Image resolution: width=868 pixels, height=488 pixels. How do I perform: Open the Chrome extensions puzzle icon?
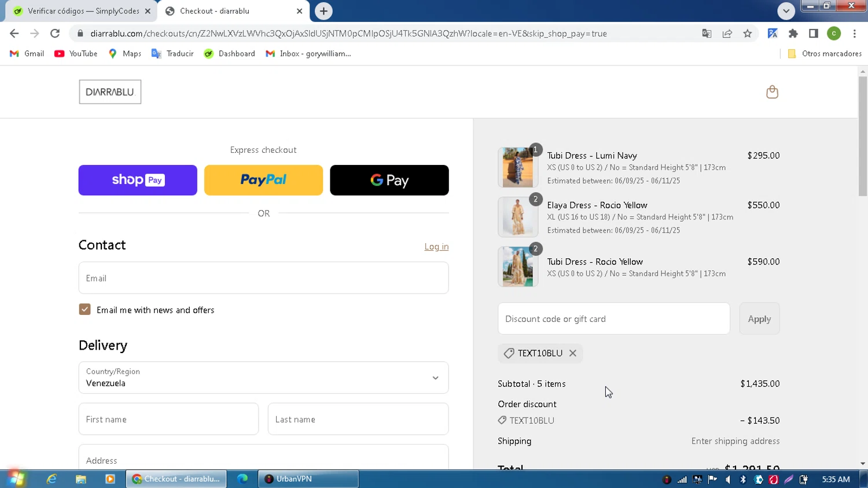pyautogui.click(x=793, y=34)
